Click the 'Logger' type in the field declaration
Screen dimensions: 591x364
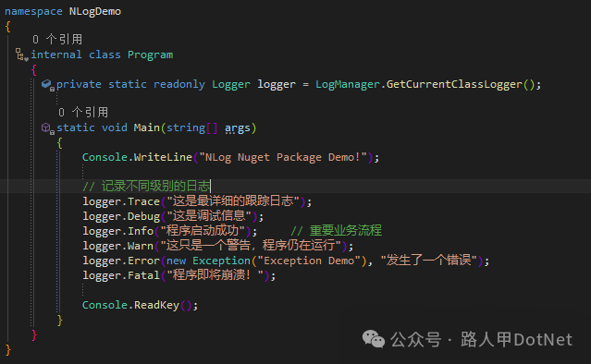pos(230,84)
